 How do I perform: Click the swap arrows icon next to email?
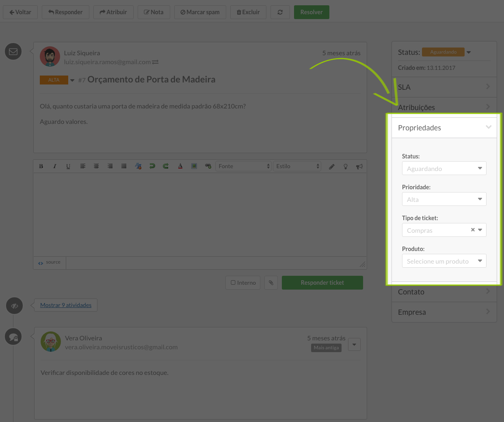click(155, 62)
